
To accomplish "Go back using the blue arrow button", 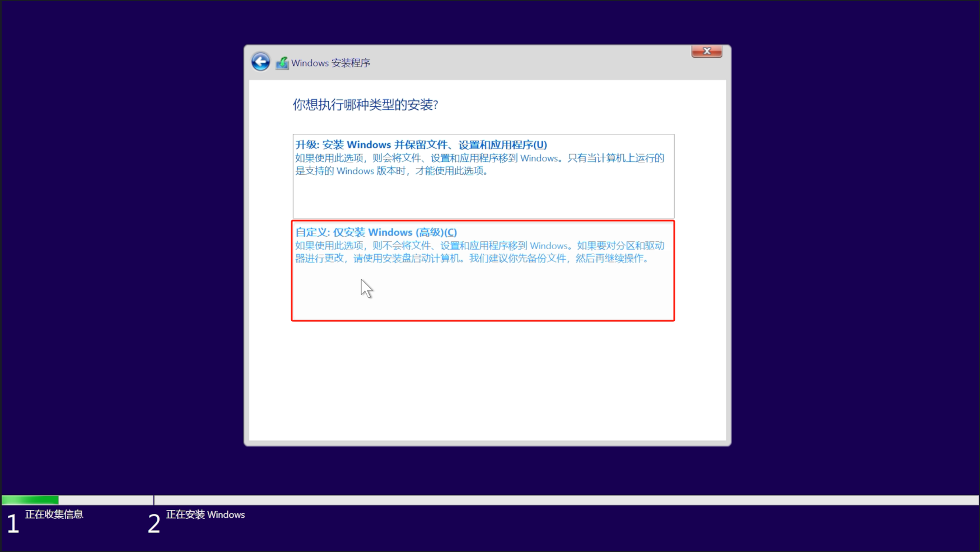I will coord(260,62).
